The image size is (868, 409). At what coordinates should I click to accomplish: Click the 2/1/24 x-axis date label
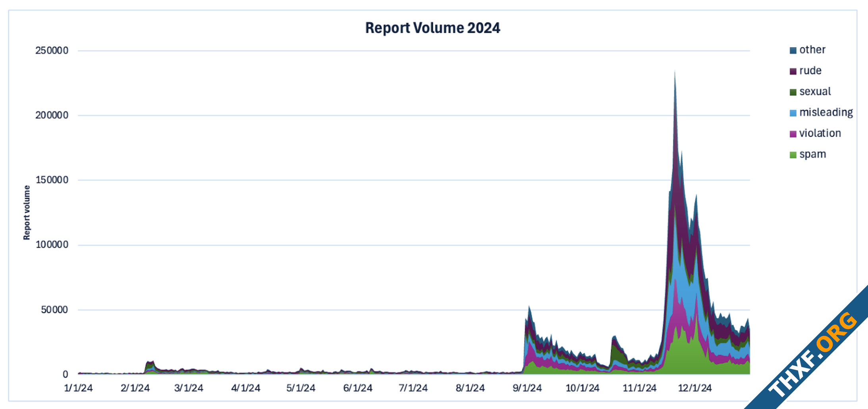pos(135,388)
